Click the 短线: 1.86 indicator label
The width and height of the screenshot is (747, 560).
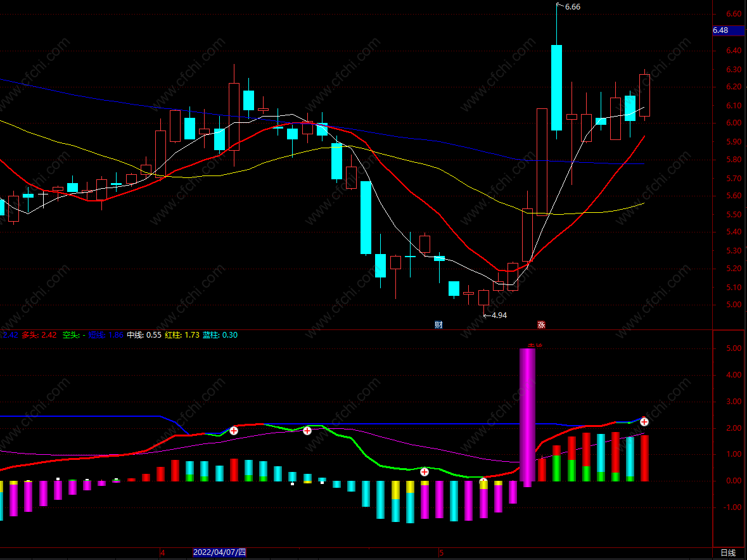coord(106,334)
